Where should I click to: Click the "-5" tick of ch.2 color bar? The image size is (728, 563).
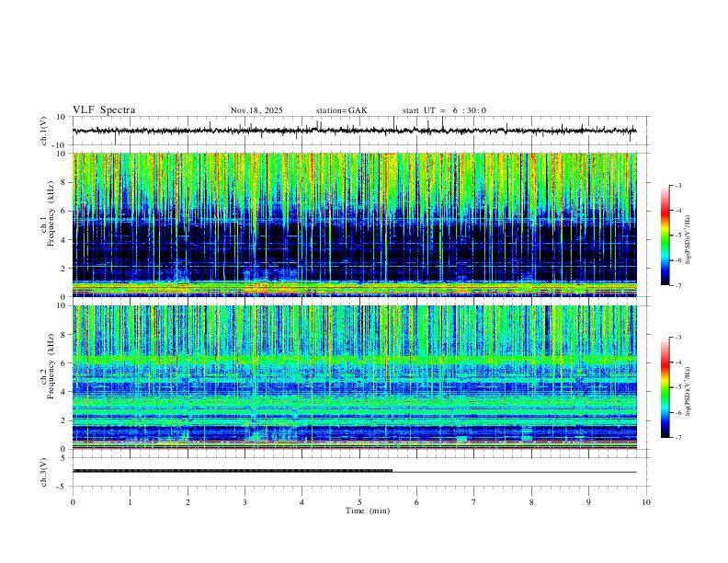(677, 387)
